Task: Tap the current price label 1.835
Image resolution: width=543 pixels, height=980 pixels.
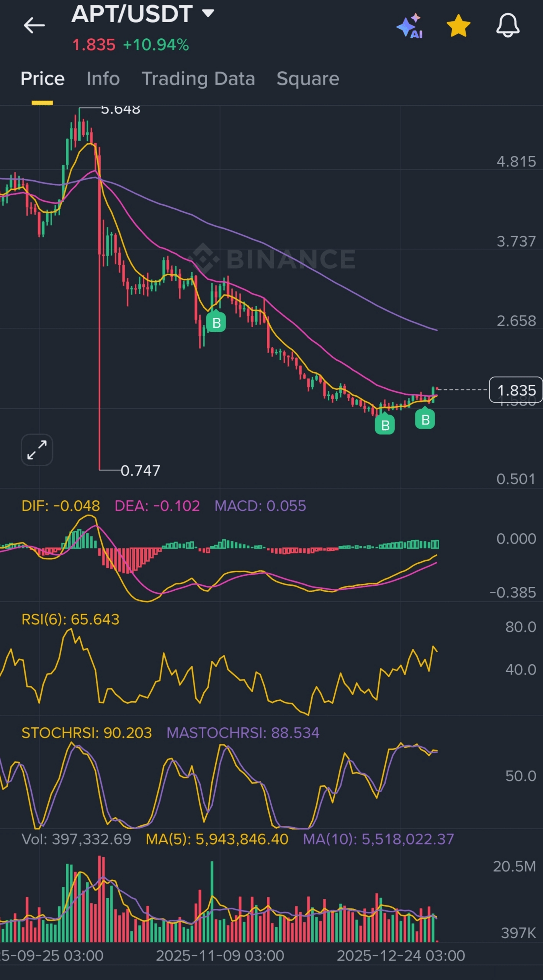Action: click(x=516, y=390)
